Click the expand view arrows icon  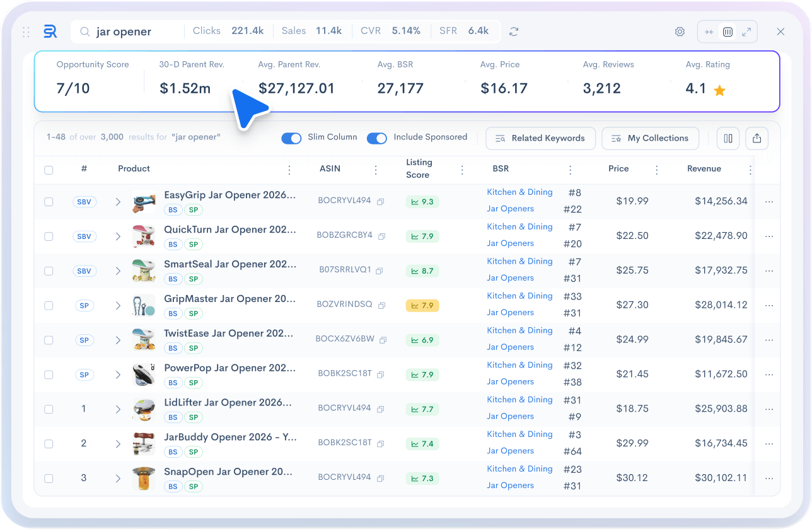pyautogui.click(x=746, y=32)
